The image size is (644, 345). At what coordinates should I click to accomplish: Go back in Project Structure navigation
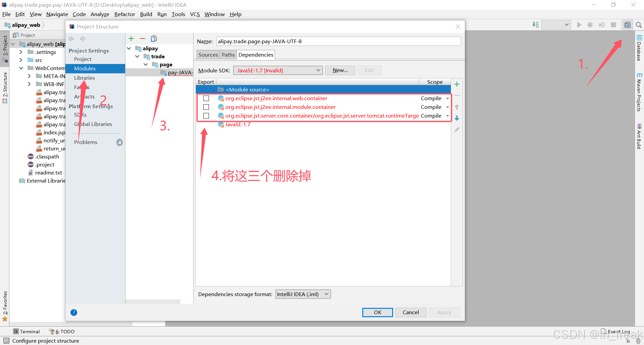pos(71,39)
